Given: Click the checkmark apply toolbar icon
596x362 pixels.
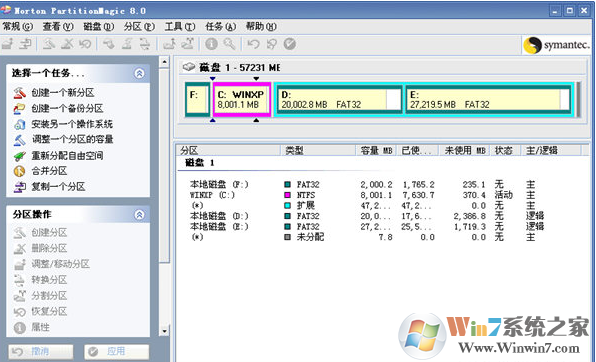Looking at the screenshot, I should point(290,44).
